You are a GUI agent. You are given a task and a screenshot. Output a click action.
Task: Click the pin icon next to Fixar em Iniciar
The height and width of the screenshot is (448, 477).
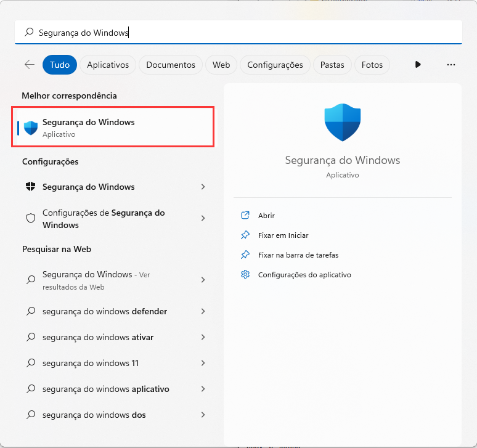tap(245, 235)
